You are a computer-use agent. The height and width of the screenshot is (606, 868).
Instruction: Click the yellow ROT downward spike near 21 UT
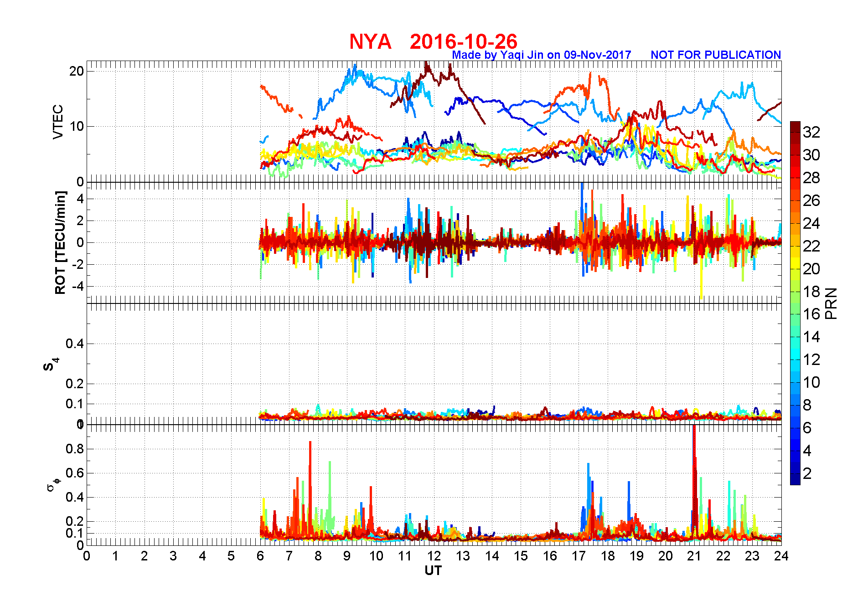(x=701, y=278)
